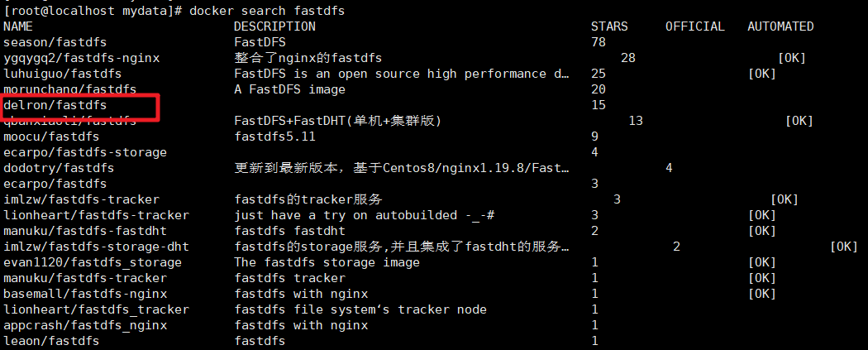Image resolution: width=868 pixels, height=350 pixels.
Task: Select the ygqygq2/fastdfs-nginx image name
Action: coord(81,58)
